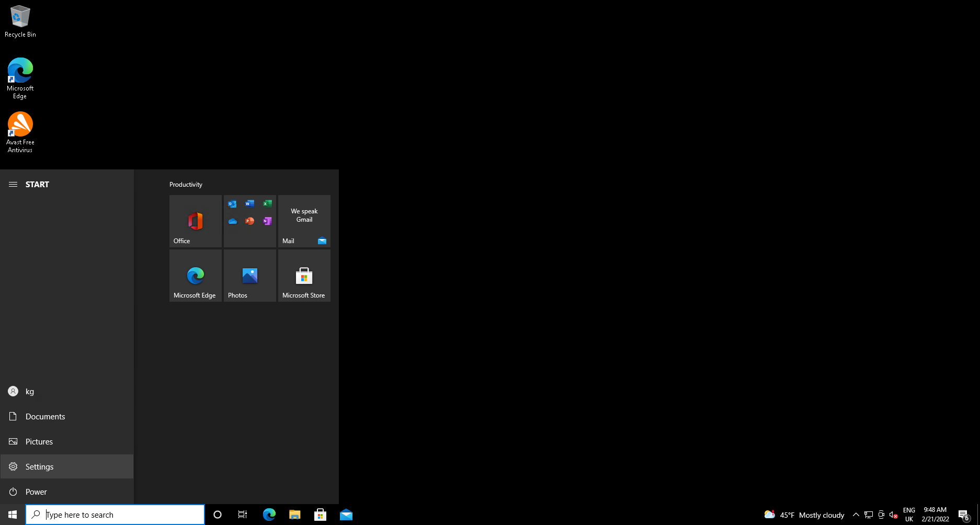Open File Explorer from the taskbar
Viewport: 980px width, 525px height.
click(x=295, y=515)
